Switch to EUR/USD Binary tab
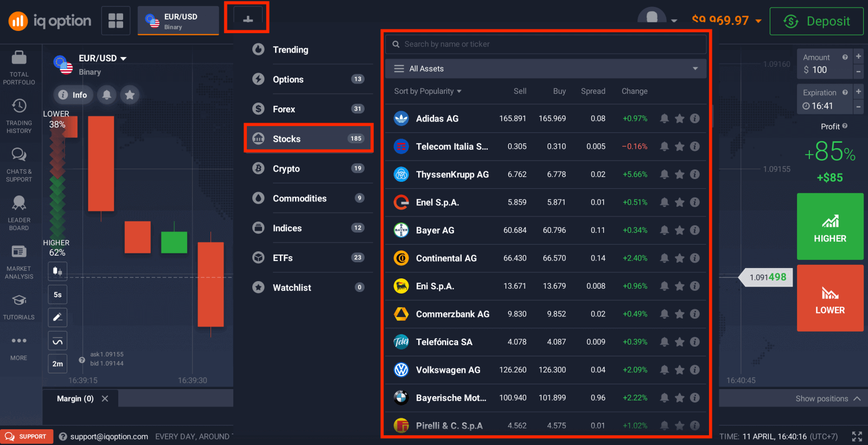868x445 pixels. (178, 21)
